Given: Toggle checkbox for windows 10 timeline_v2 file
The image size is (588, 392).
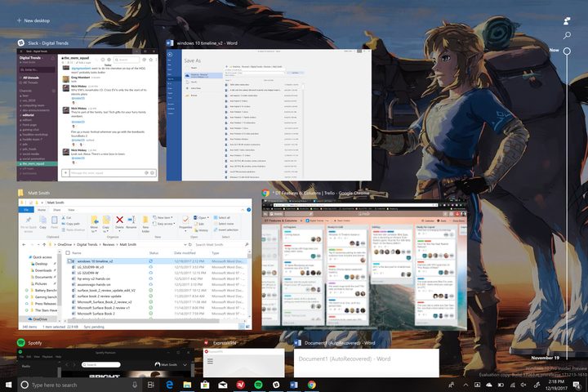Looking at the screenshot, I should click(69, 261).
